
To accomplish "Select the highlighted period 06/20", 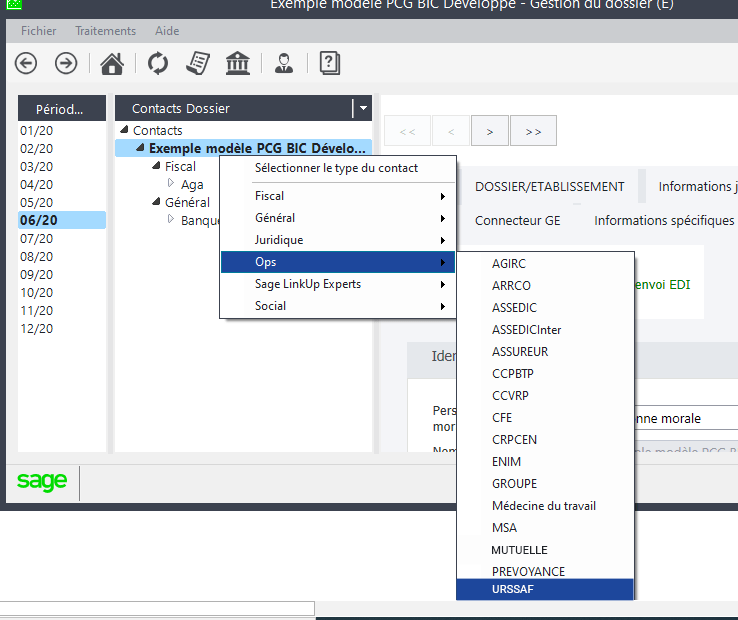I will coord(62,220).
